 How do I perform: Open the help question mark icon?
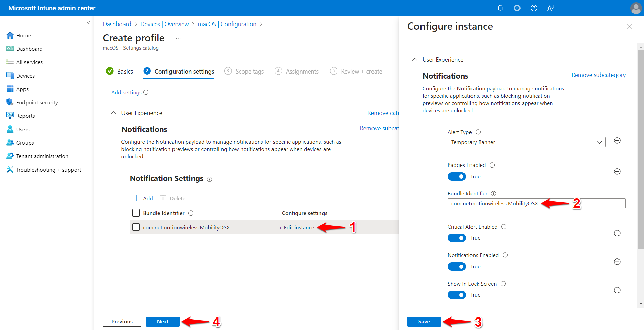coord(534,8)
